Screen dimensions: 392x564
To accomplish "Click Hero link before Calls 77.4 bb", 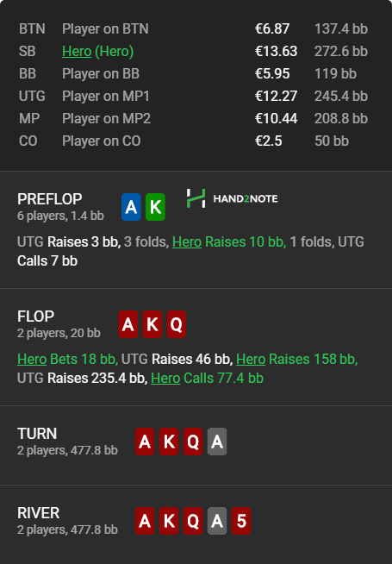I will [165, 378].
